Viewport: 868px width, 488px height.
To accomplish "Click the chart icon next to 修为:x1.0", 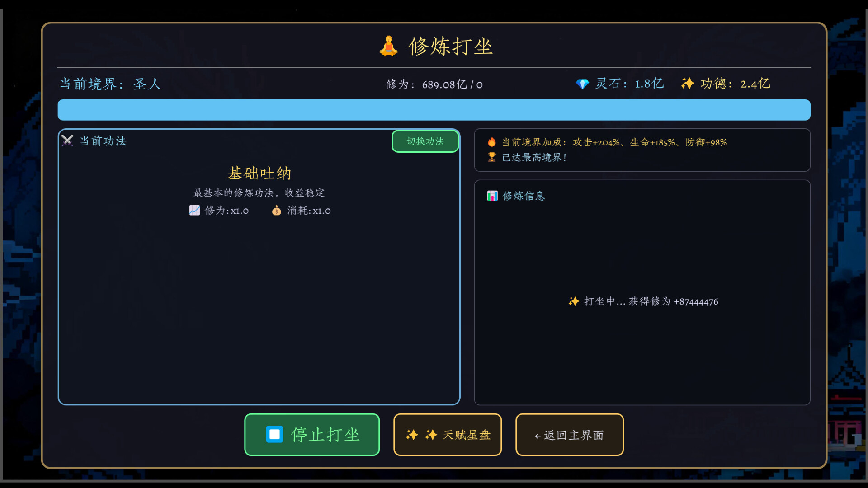I will coord(194,210).
